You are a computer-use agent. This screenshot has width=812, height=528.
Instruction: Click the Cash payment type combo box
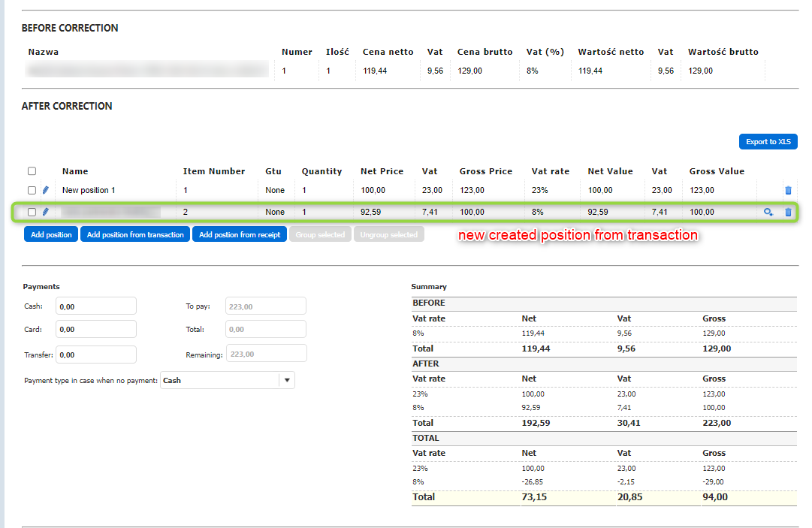219,381
